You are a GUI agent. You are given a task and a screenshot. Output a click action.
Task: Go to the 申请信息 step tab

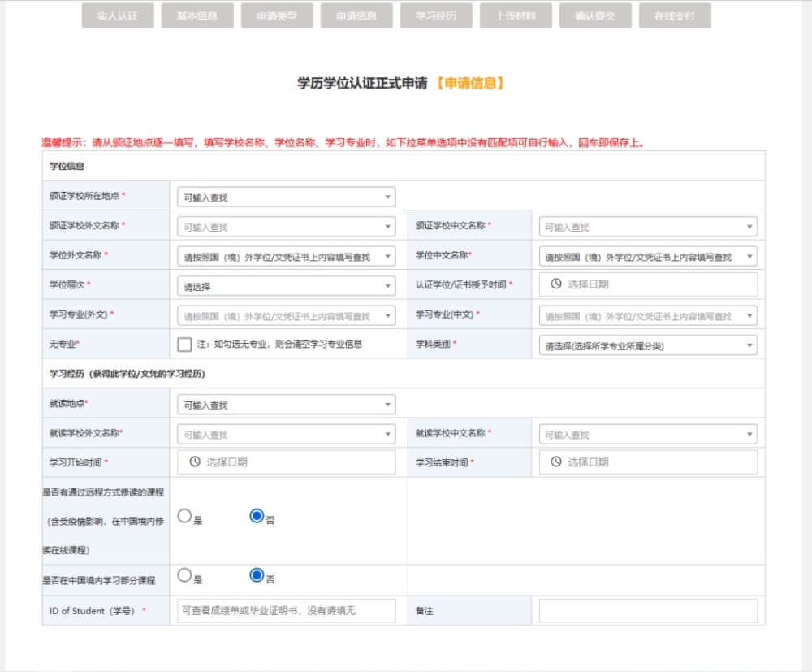356,15
